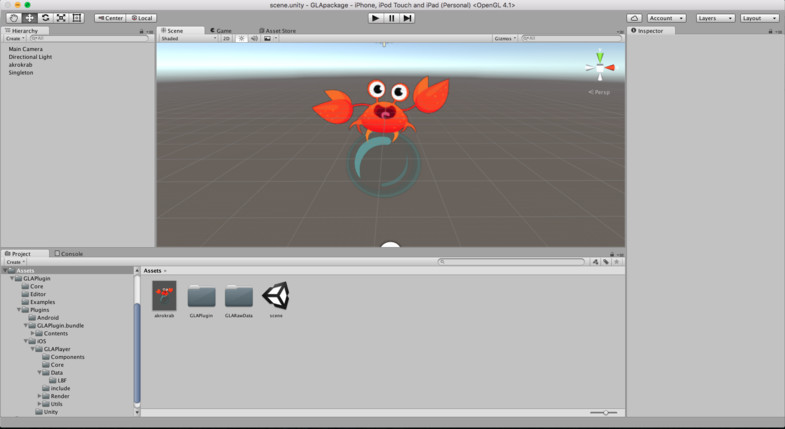Screen dimensions: 785x429
Task: Open the Gizmos dropdown
Action: pyautogui.click(x=505, y=39)
